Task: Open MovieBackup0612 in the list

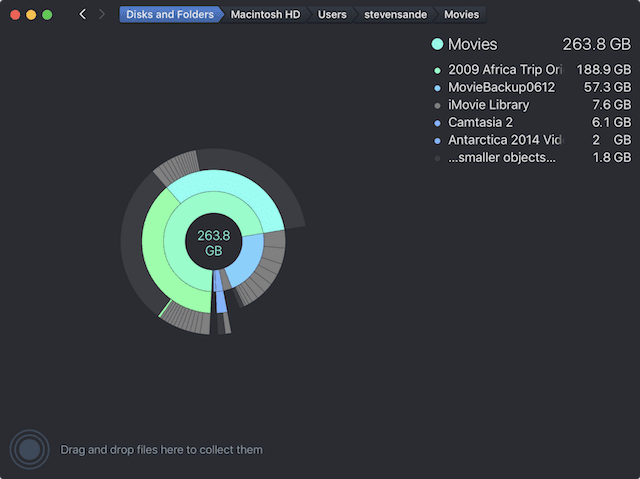Action: click(x=501, y=87)
